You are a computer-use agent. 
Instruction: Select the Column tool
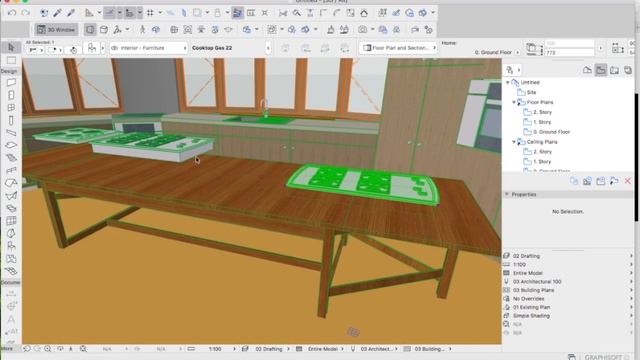(x=11, y=120)
